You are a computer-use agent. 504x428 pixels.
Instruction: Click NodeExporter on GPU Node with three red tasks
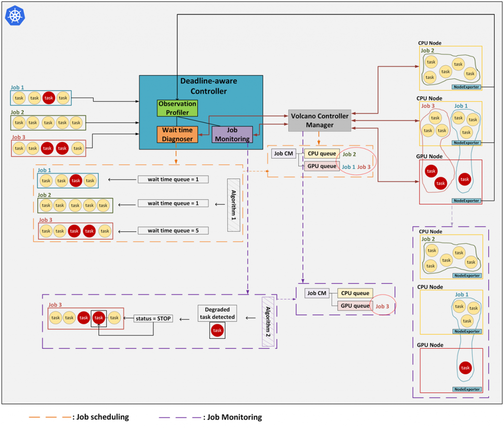click(x=467, y=200)
